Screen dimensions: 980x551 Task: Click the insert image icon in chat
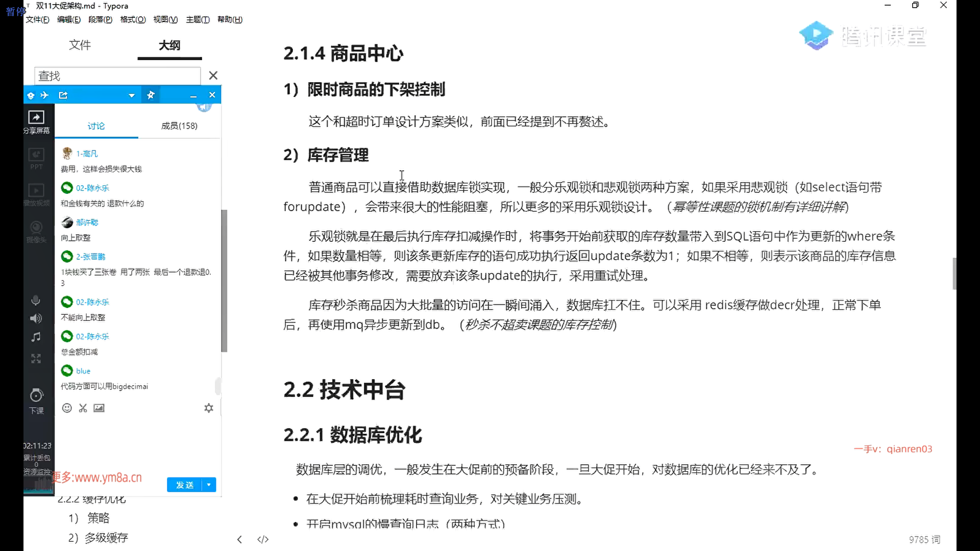coord(99,408)
